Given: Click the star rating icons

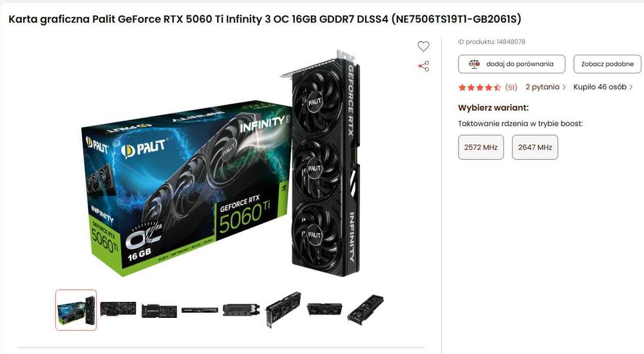Looking at the screenshot, I should coord(479,87).
